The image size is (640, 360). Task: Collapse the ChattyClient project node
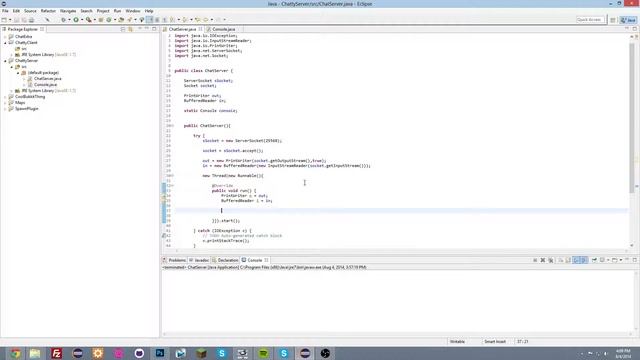[5, 42]
